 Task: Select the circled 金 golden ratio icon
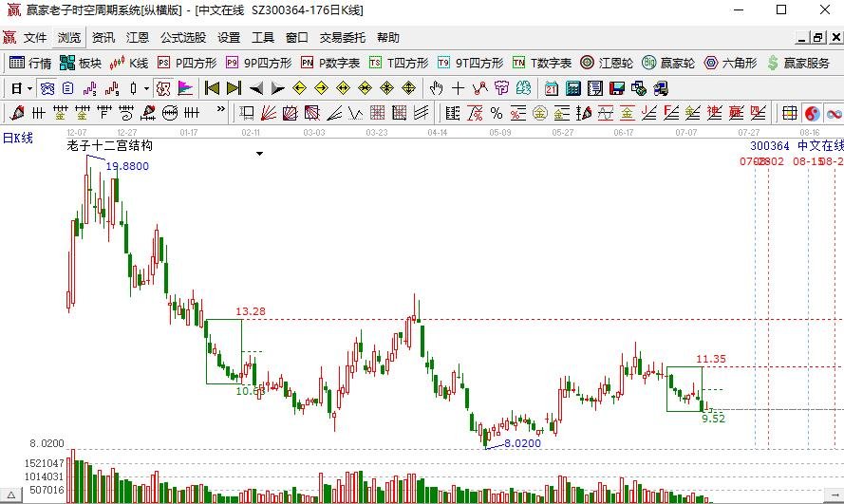pos(540,113)
